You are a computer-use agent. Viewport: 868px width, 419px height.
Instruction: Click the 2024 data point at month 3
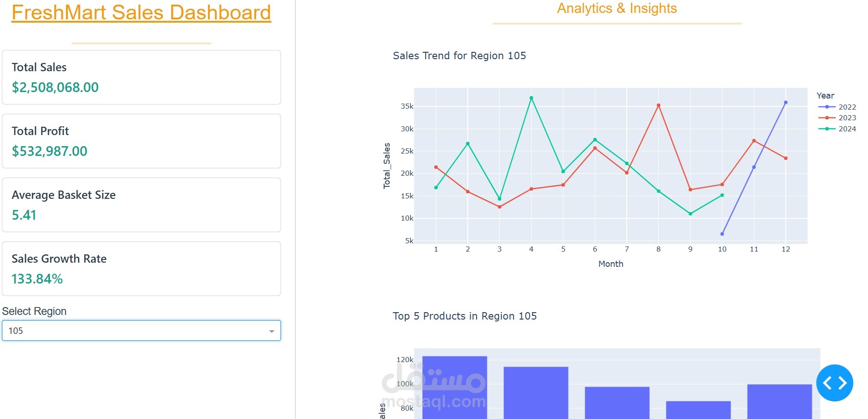[x=500, y=199]
